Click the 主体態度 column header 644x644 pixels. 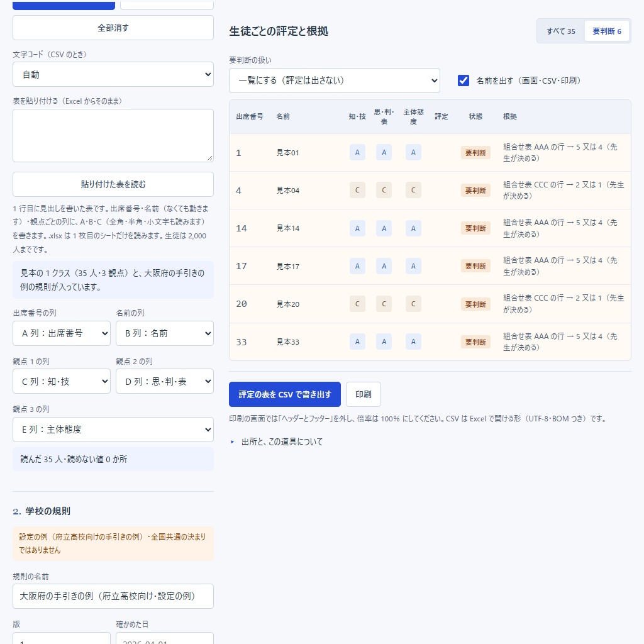[413, 116]
